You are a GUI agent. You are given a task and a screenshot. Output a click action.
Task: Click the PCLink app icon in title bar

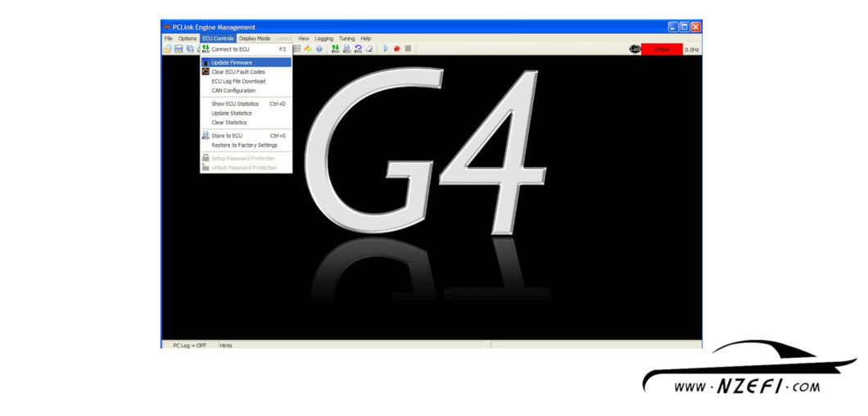(x=166, y=27)
